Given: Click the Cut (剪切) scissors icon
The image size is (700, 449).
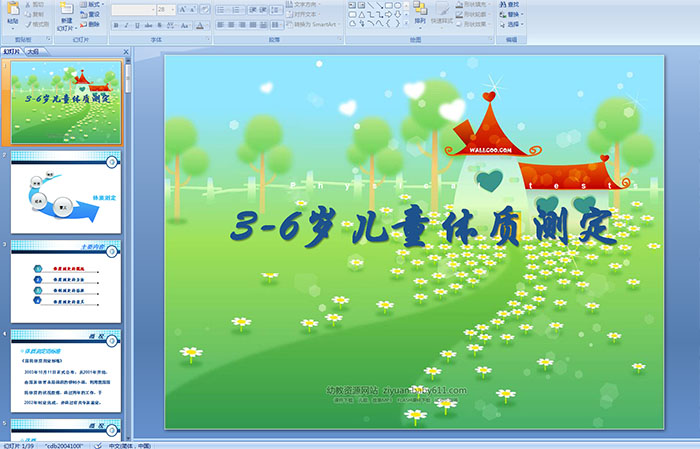Looking at the screenshot, I should [x=28, y=4].
